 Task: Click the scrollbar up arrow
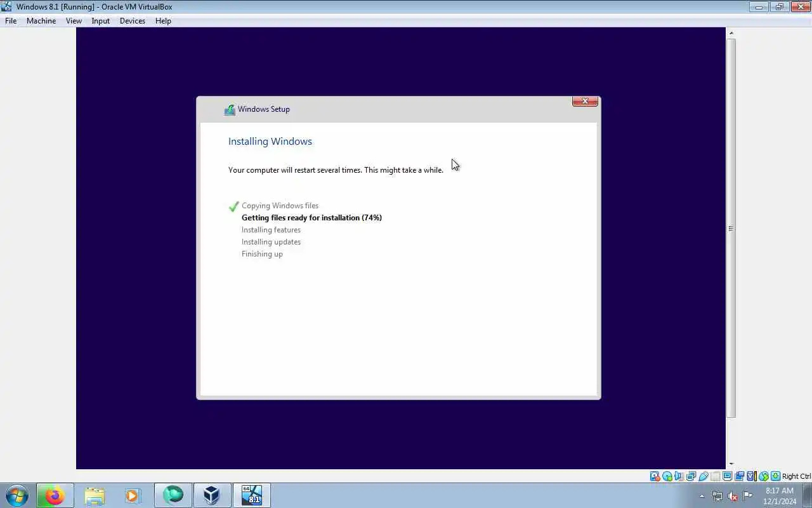click(731, 33)
